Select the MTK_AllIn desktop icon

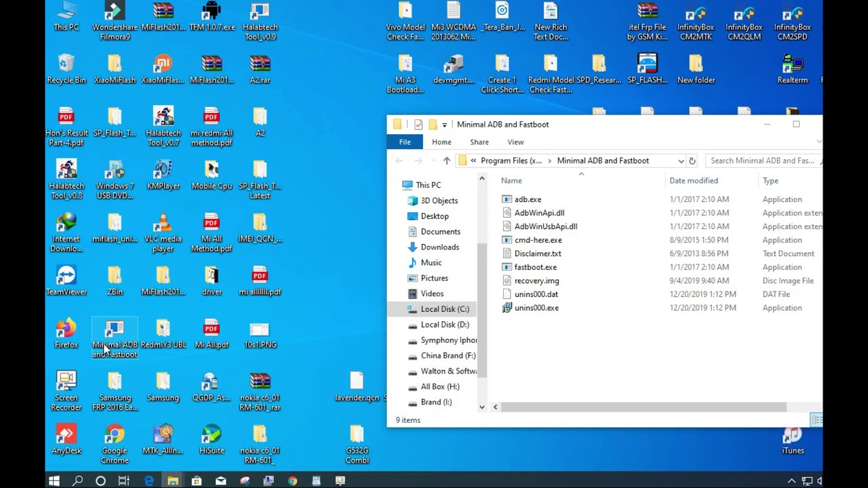click(163, 439)
